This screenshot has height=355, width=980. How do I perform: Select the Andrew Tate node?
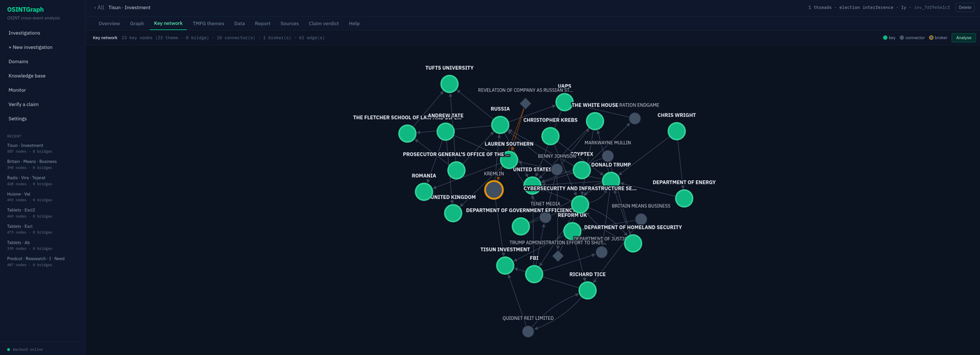pyautogui.click(x=445, y=131)
